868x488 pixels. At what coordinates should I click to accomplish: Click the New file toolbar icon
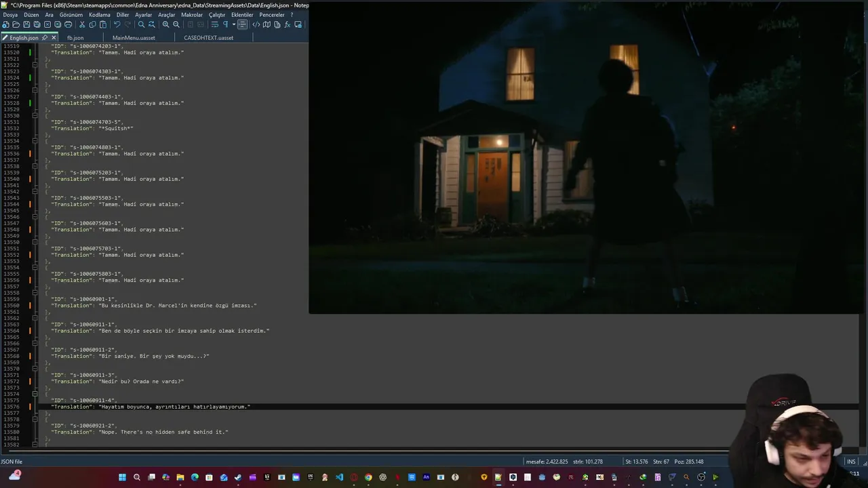[5, 24]
